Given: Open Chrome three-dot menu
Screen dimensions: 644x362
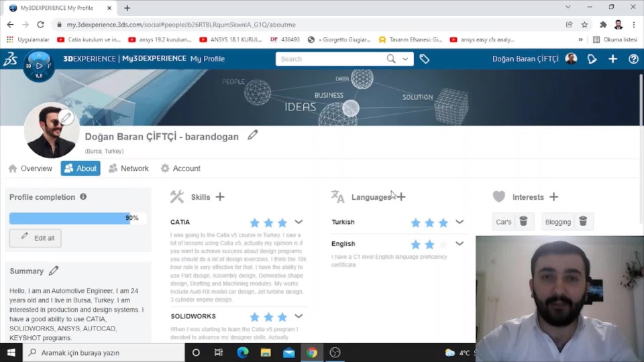Looking at the screenshot, I should [634, 25].
